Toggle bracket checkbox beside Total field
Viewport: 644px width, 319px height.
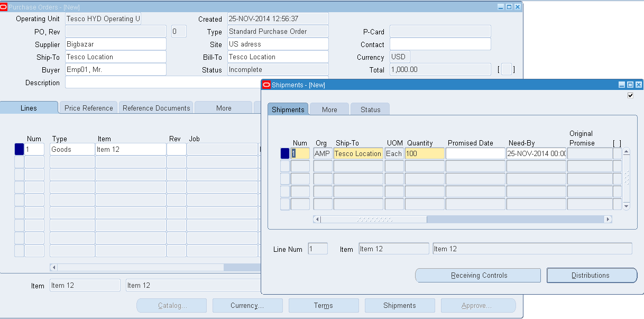(x=507, y=69)
